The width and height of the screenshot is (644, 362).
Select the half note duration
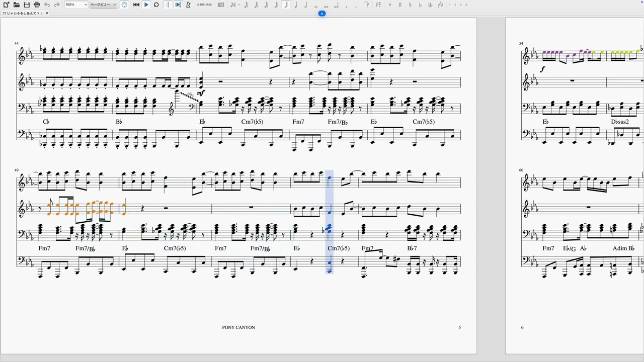point(306,5)
